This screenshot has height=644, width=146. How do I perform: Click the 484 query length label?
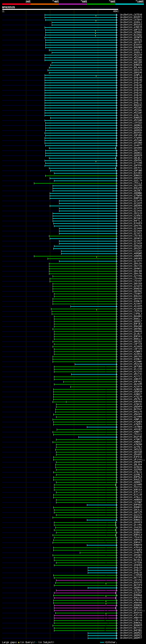click(115, 11)
